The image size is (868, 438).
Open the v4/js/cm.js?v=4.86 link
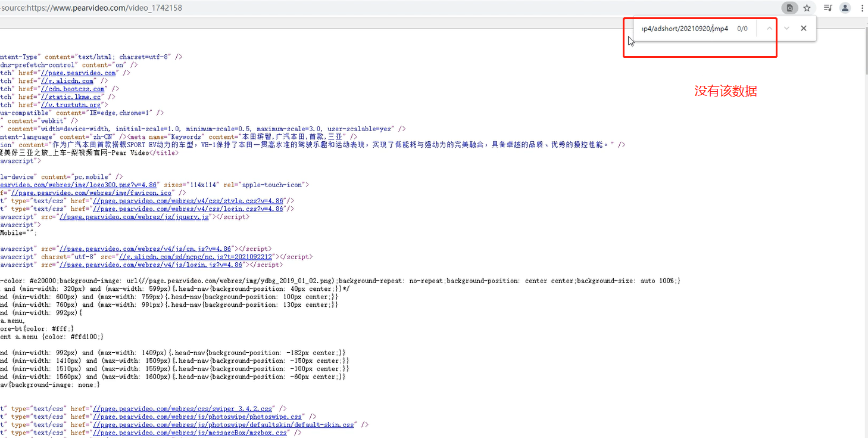[145, 248]
